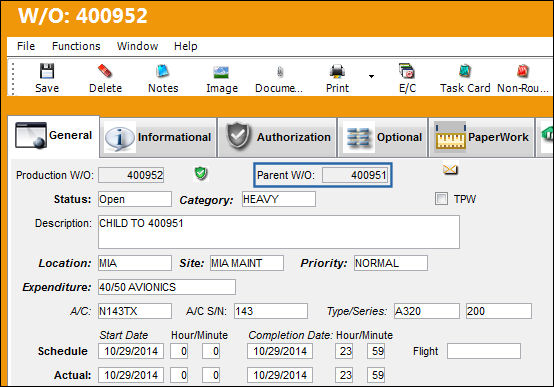Click the Location field showing MIA
The width and height of the screenshot is (554, 387).
point(135,263)
